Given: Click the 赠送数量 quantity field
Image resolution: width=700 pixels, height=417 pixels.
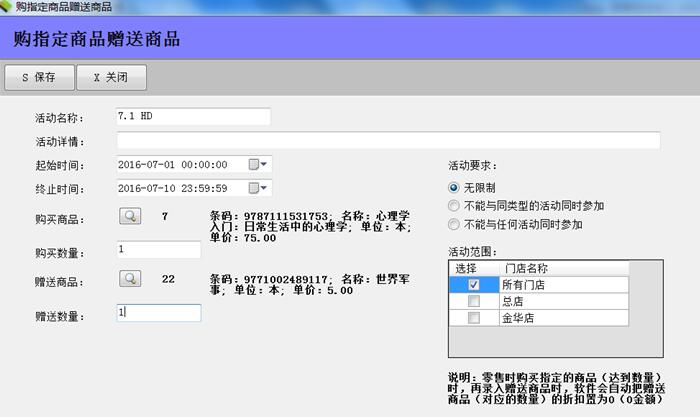Looking at the screenshot, I should (158, 313).
